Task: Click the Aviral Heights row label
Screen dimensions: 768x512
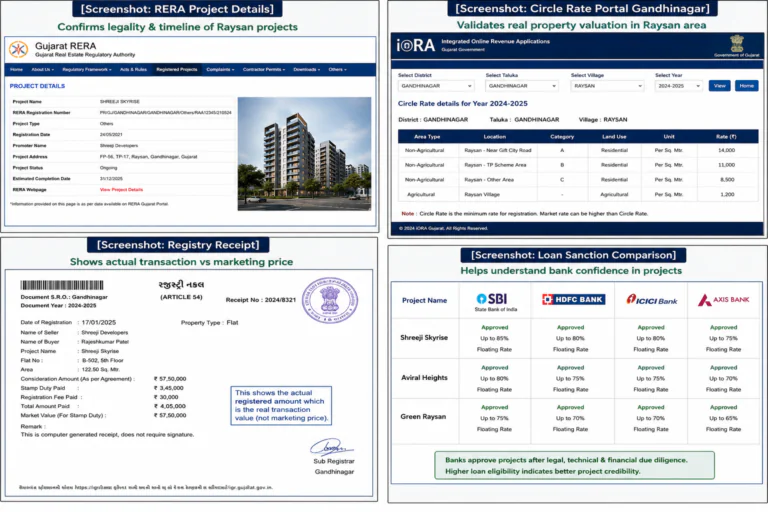Action: pos(424,378)
